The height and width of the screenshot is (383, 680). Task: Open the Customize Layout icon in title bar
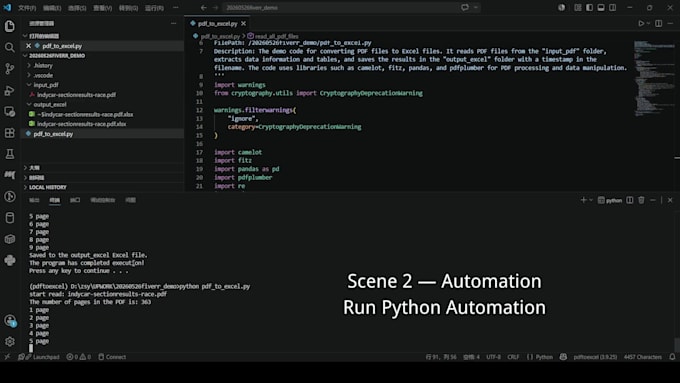coord(578,7)
